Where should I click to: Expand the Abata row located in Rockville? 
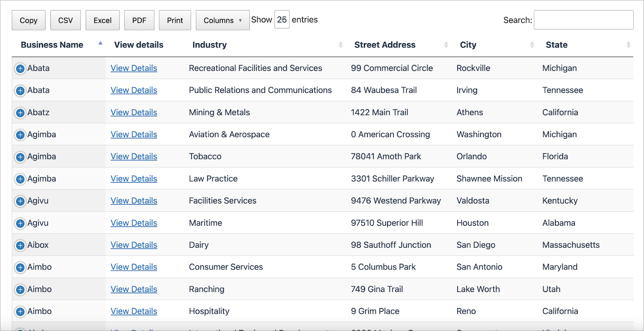pyautogui.click(x=20, y=68)
